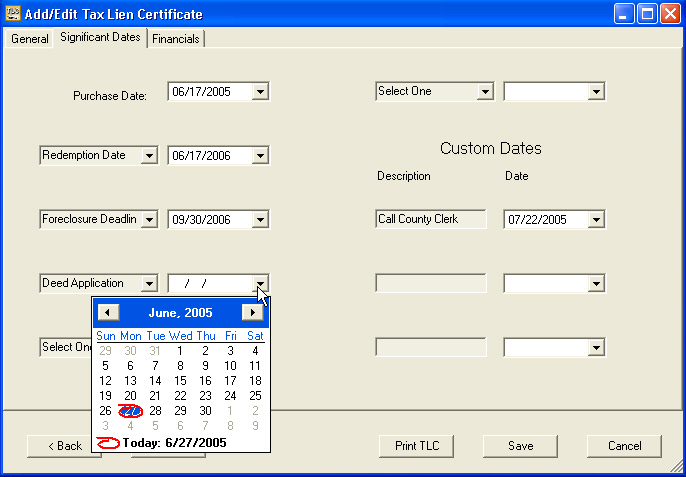Pick June 24 in the calendar
The image size is (686, 477).
pyautogui.click(x=230, y=396)
